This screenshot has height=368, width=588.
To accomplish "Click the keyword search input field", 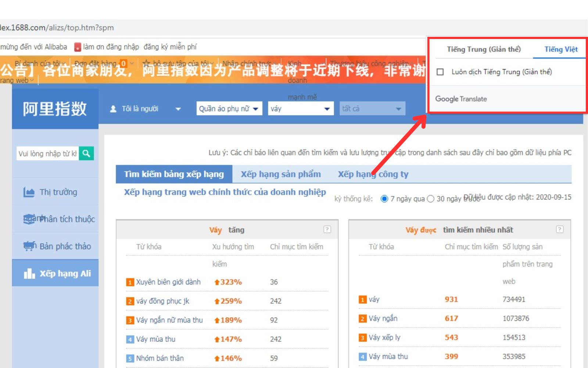I will 48,153.
